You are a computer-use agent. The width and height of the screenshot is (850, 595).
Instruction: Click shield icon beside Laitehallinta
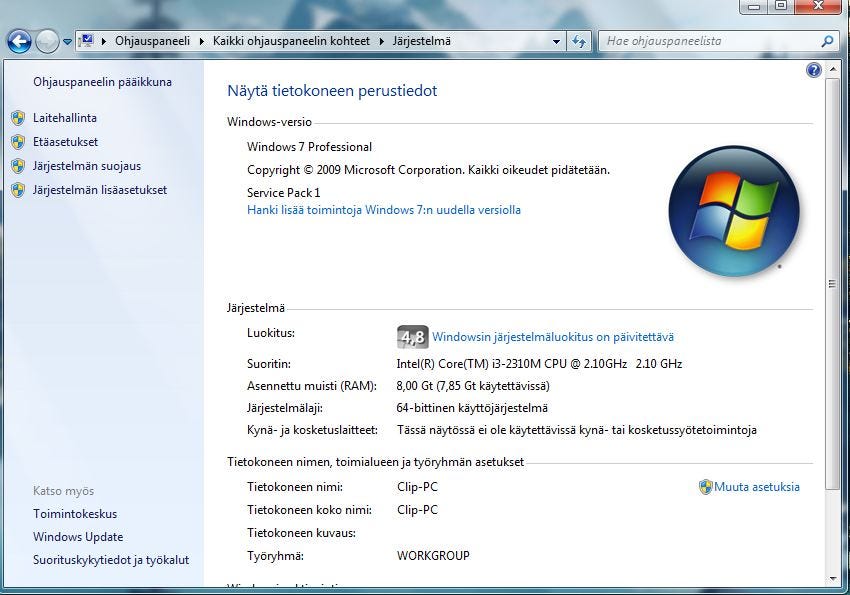click(x=18, y=118)
